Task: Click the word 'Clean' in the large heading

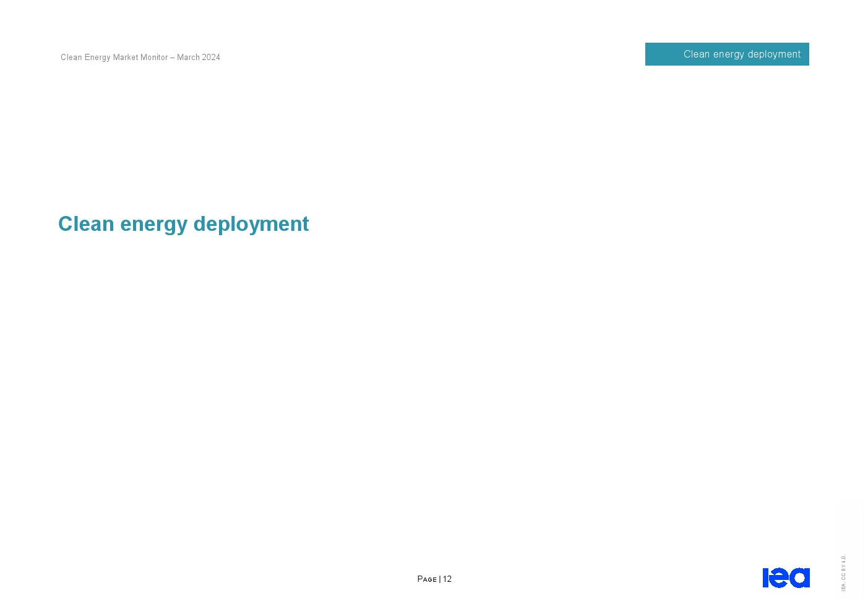Action: click(86, 224)
